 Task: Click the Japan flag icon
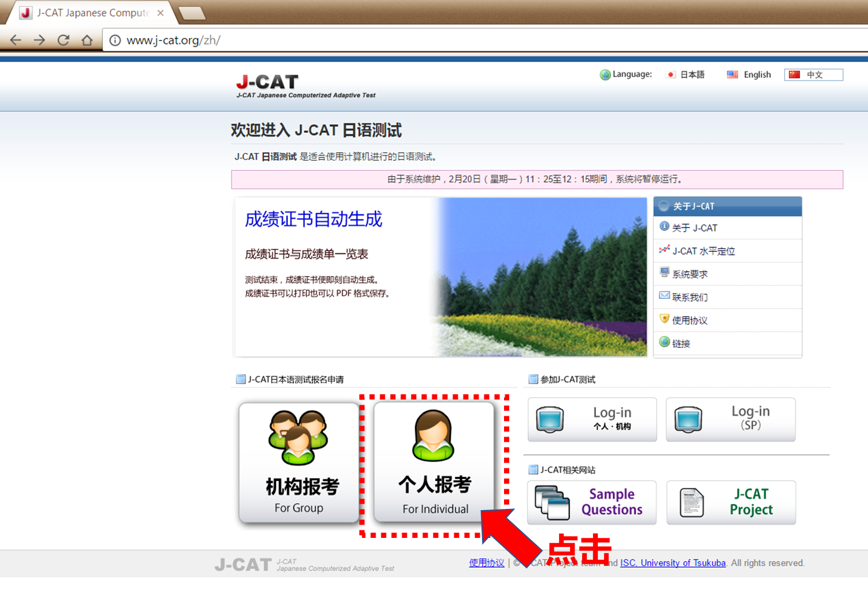pos(671,75)
